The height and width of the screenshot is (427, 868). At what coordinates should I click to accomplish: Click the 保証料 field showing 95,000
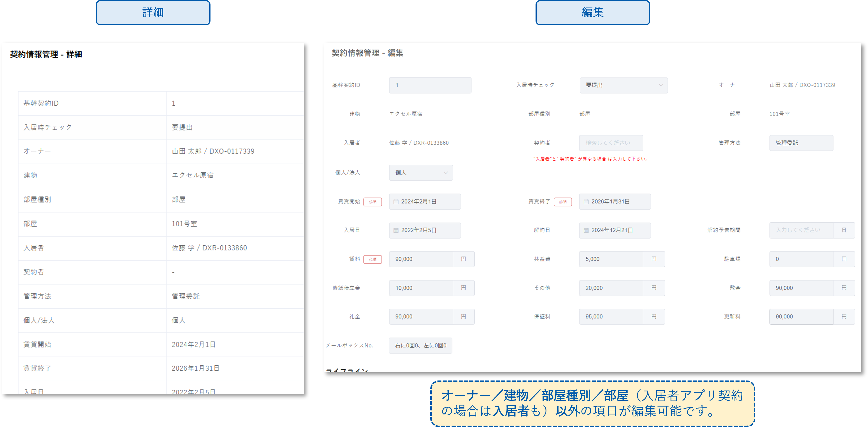(x=611, y=316)
